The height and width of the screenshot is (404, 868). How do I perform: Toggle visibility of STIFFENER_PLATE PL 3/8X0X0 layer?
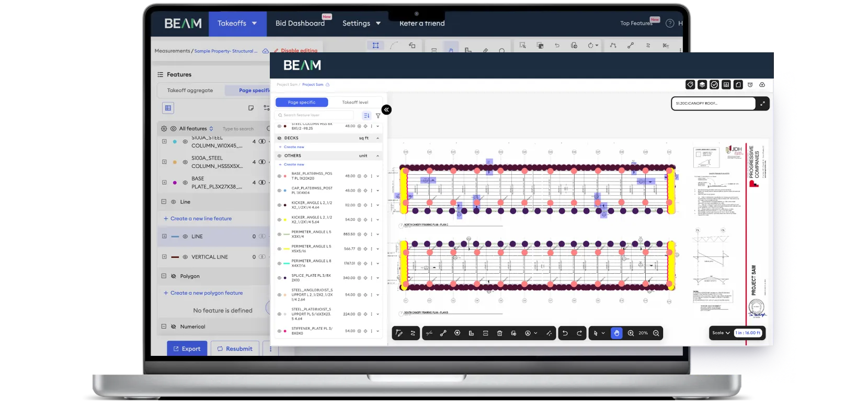point(279,331)
